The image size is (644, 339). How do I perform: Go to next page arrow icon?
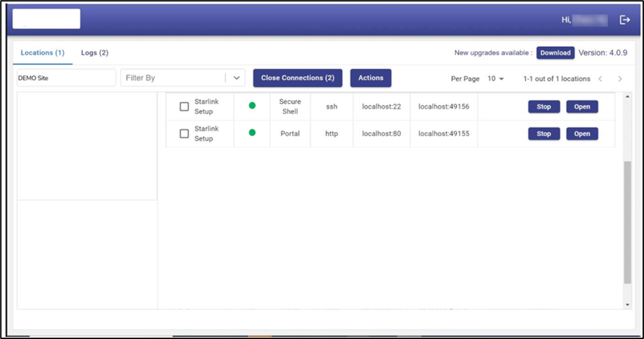pyautogui.click(x=620, y=79)
